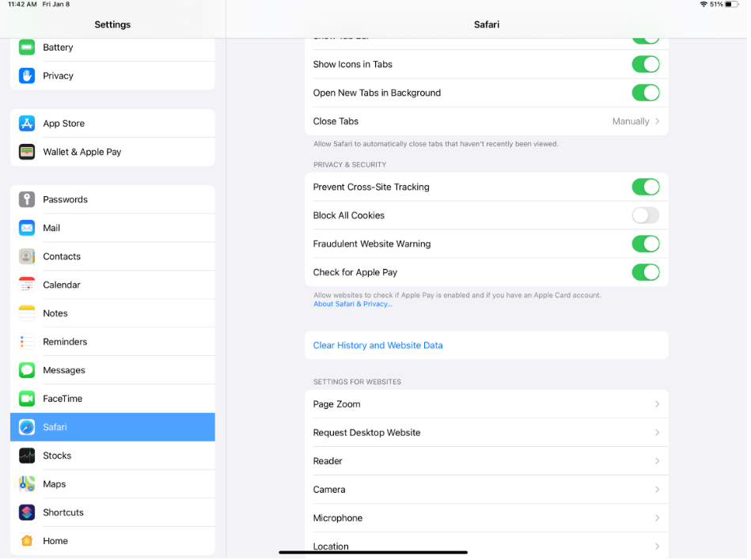Tap the Contacts icon
Image resolution: width=751 pixels, height=560 pixels.
click(x=27, y=256)
